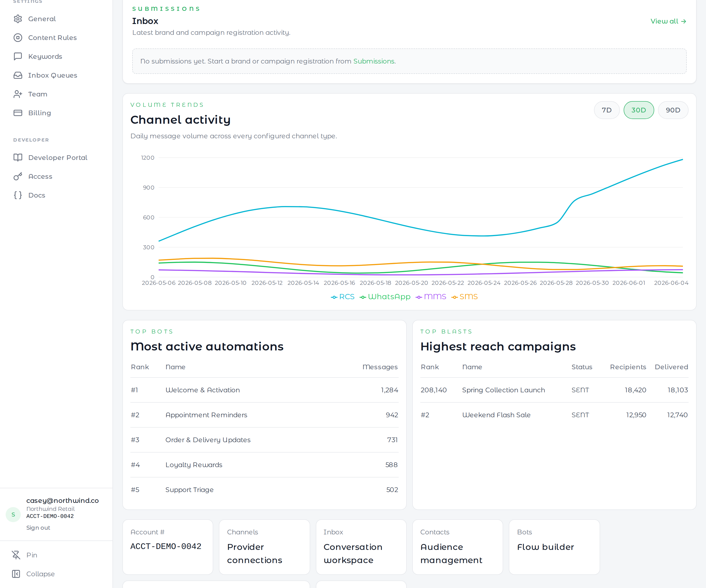This screenshot has width=706, height=588.
Task: Switch chart range to 90D
Action: coord(673,110)
